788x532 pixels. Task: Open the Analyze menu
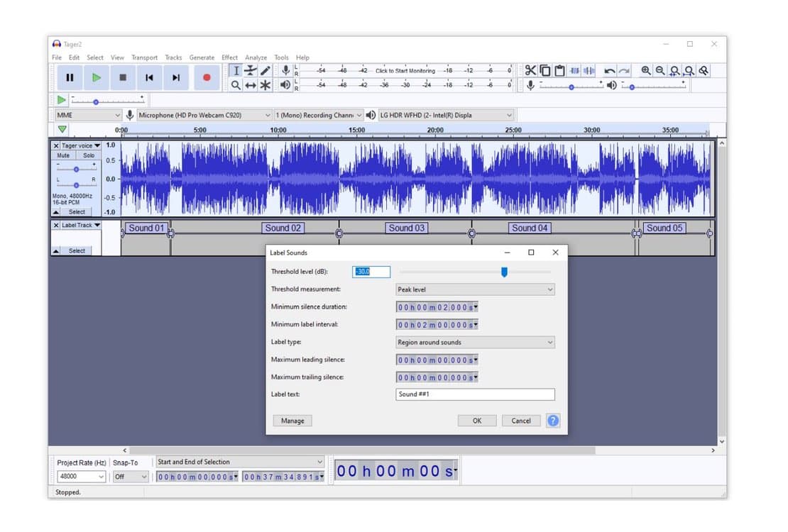(256, 57)
